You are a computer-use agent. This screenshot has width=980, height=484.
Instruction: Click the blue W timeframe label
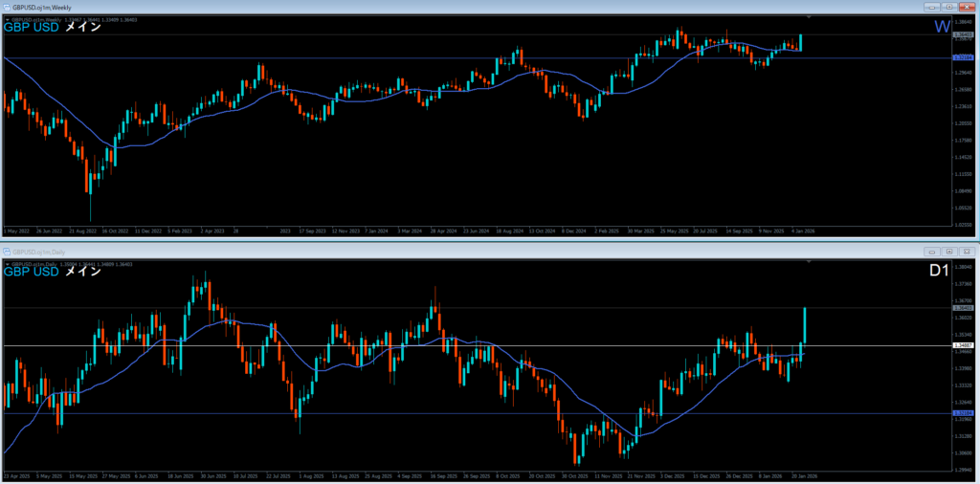tap(942, 27)
